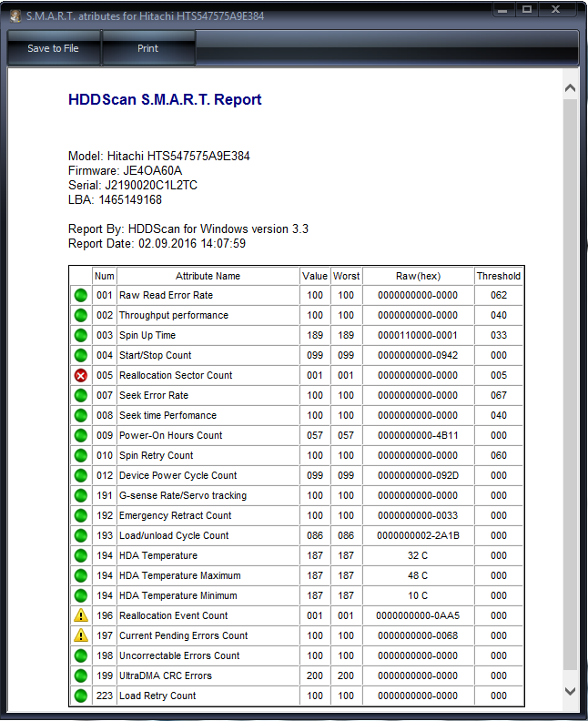Click the Reallocation Sector Count attribute name
The width and height of the screenshot is (588, 721).
(x=176, y=375)
